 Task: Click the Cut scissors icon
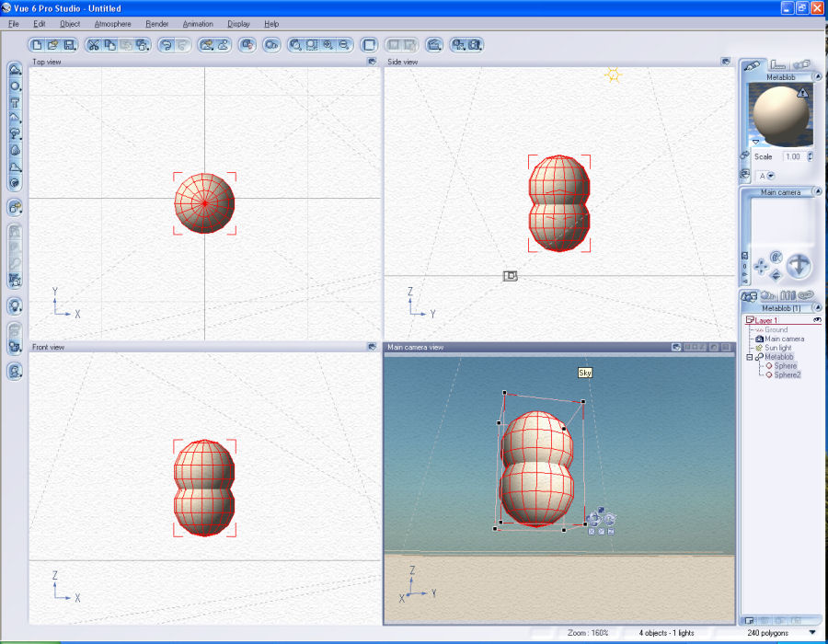tap(94, 44)
